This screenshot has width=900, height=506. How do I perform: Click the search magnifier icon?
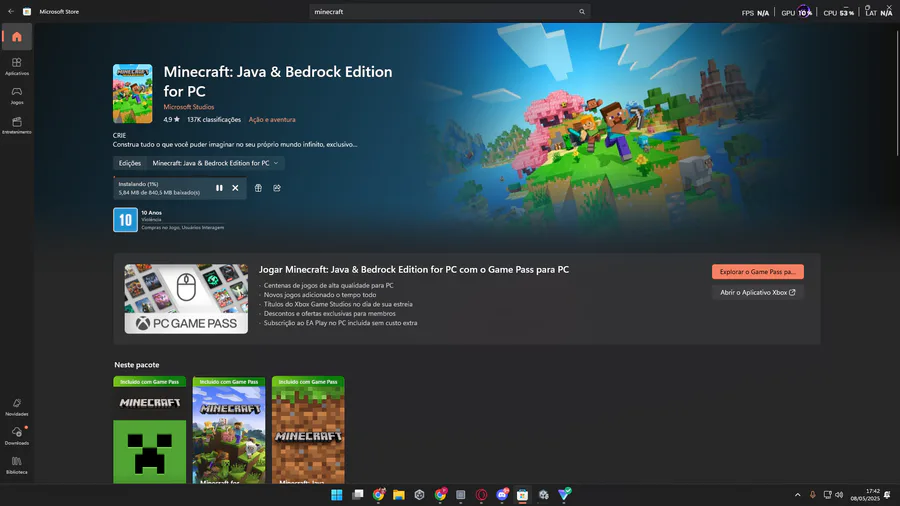581,11
